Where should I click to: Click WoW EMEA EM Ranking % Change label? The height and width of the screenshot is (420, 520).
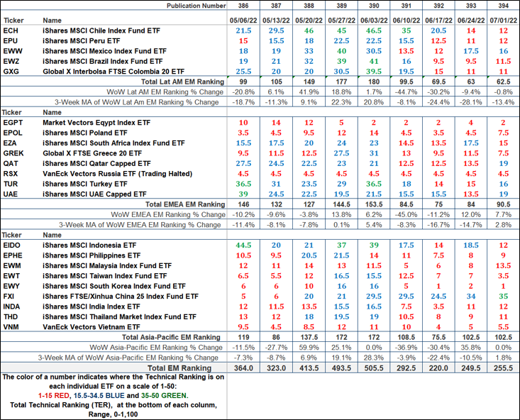pos(168,215)
